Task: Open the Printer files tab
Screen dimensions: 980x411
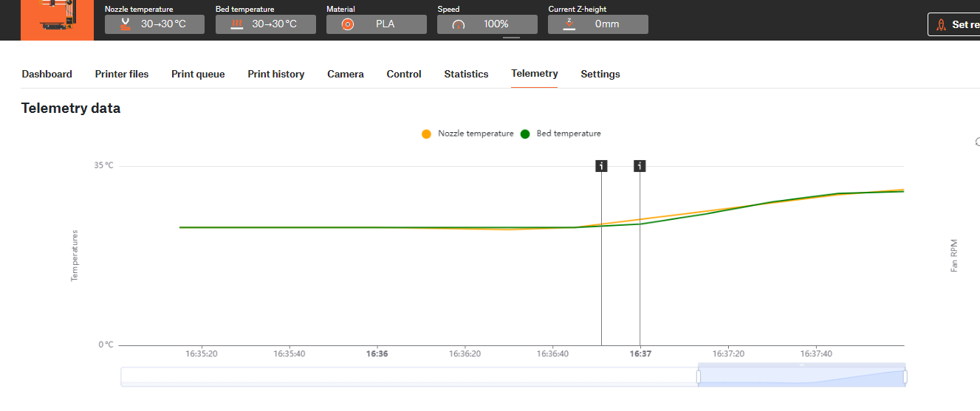Action: (x=122, y=74)
